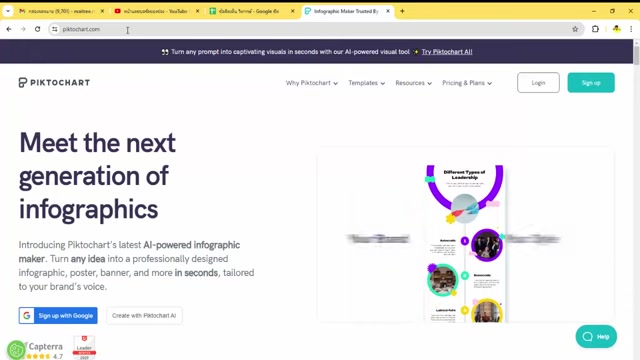The height and width of the screenshot is (360, 640).
Task: Click the teal Sign up button
Action: coord(591,82)
